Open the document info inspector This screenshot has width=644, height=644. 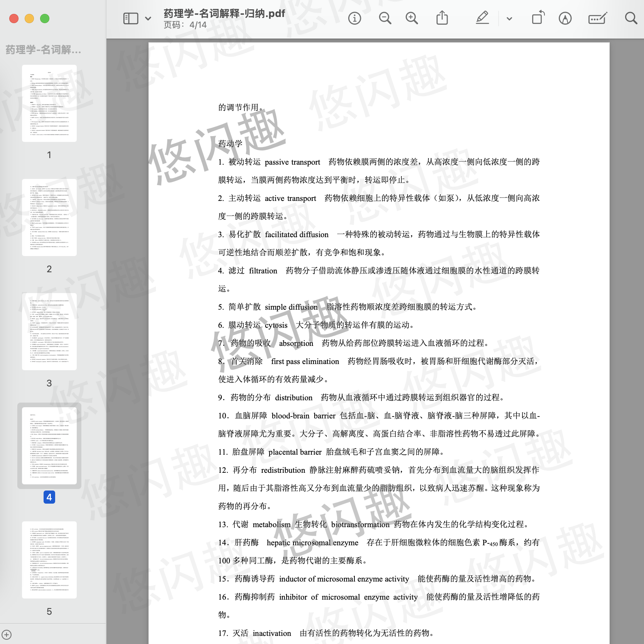click(x=354, y=19)
